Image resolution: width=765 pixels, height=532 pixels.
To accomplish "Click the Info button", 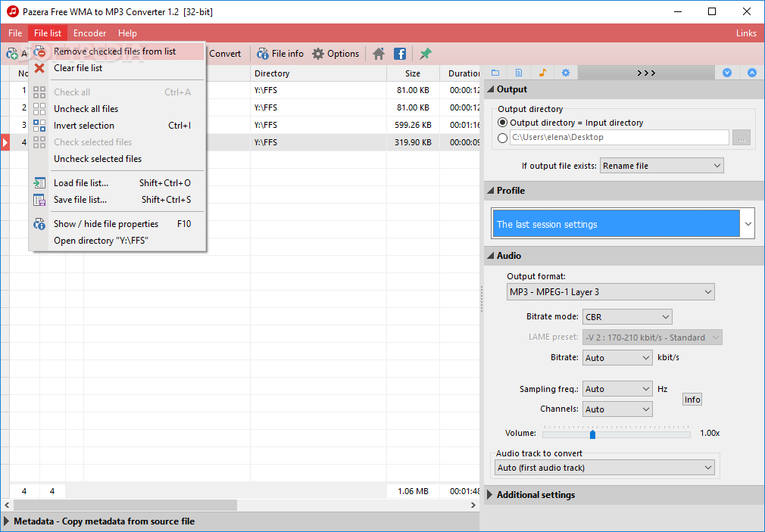I will (x=692, y=400).
